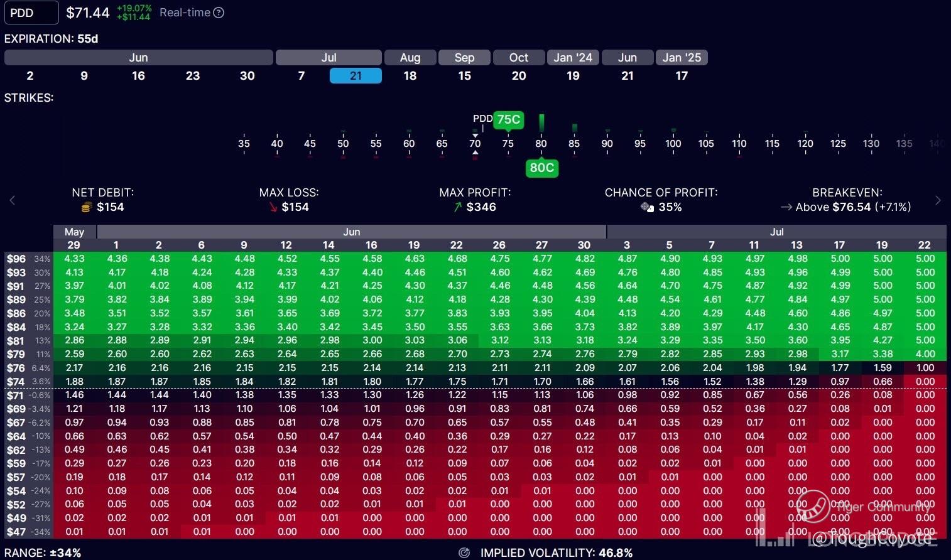Click the Real-time help question mark icon
The image size is (951, 560).
pyautogui.click(x=219, y=13)
